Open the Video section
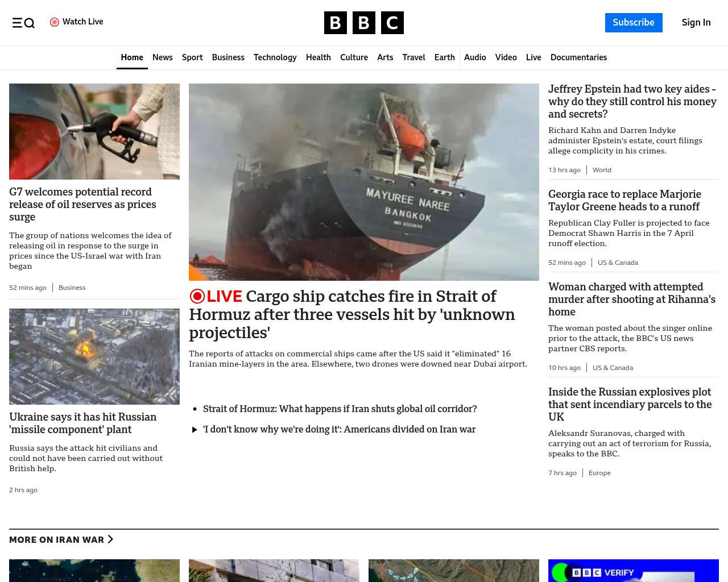Screen dimensions: 728x582 pyautogui.click(x=506, y=57)
